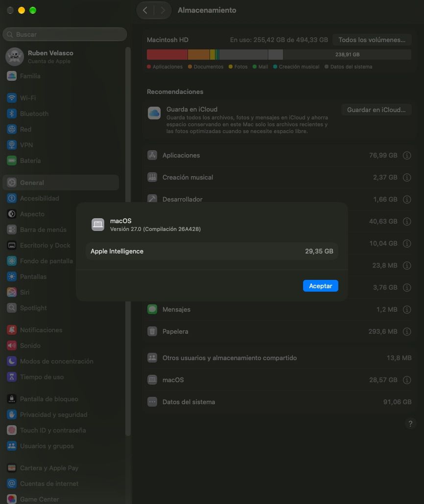Show info for the 23,8 MB row
Viewport: 424px width, 504px height.
(407, 266)
